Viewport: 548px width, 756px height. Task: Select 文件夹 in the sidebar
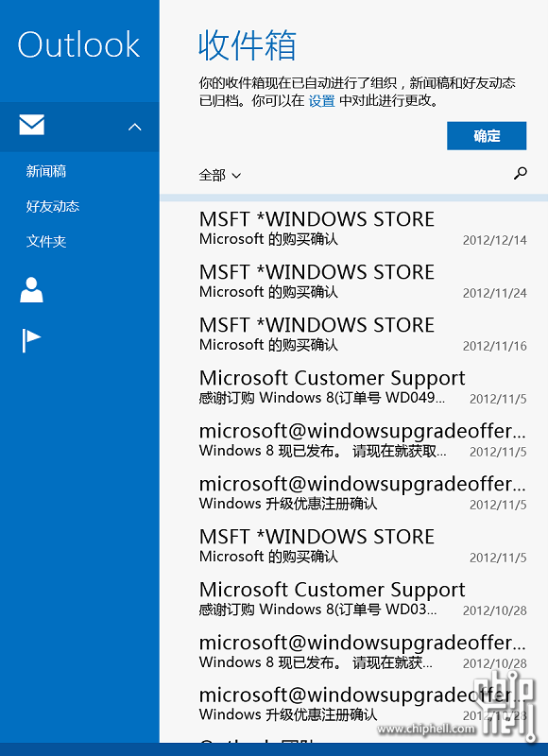click(x=46, y=241)
